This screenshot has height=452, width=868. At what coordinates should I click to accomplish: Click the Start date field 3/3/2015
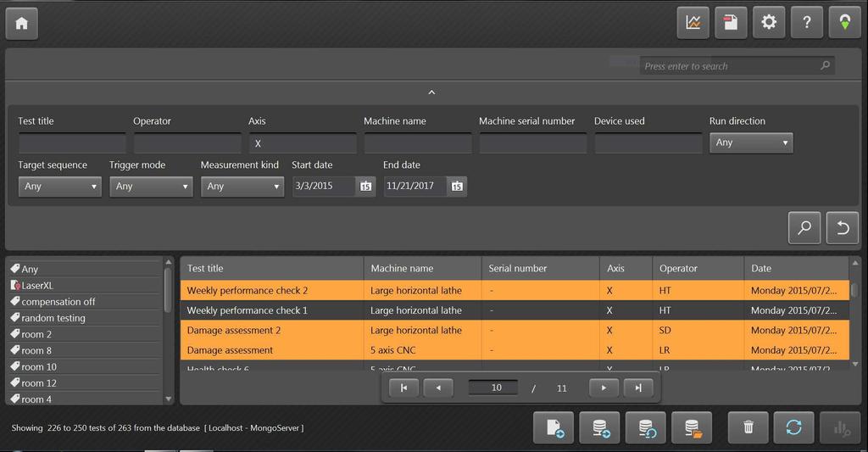(x=324, y=186)
